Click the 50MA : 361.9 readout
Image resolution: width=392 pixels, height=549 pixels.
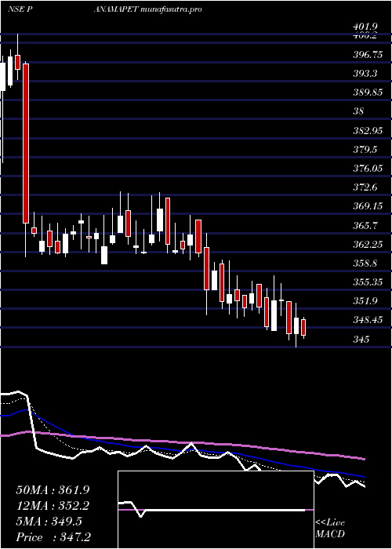point(53,490)
